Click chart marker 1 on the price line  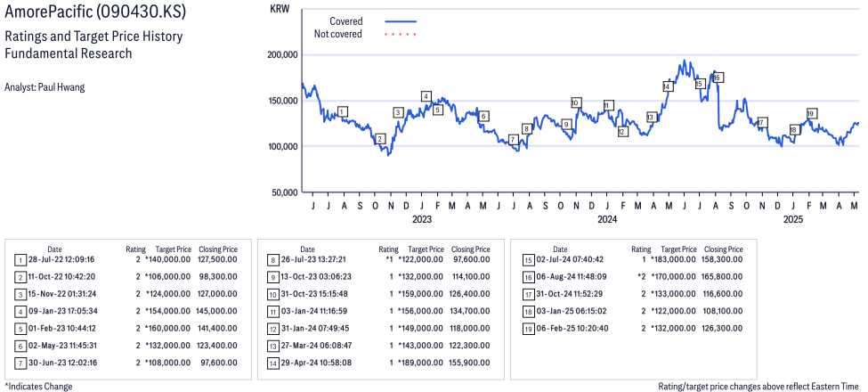(343, 112)
